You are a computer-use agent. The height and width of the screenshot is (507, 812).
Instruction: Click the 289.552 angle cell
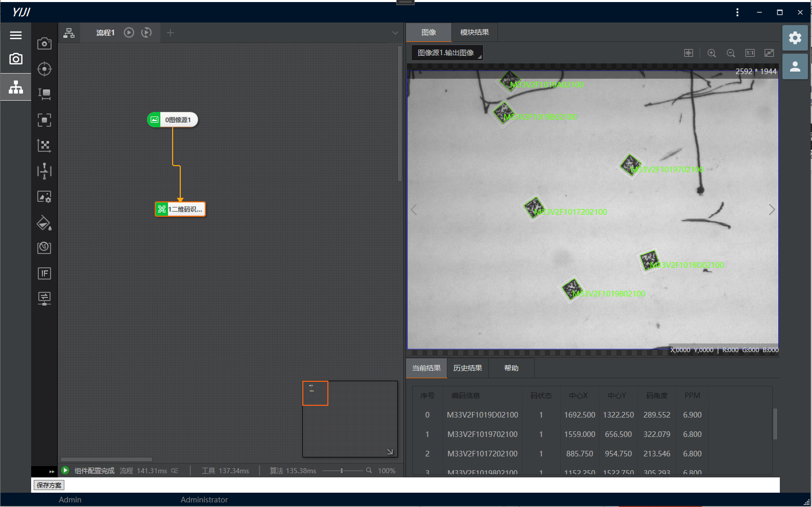pos(657,415)
